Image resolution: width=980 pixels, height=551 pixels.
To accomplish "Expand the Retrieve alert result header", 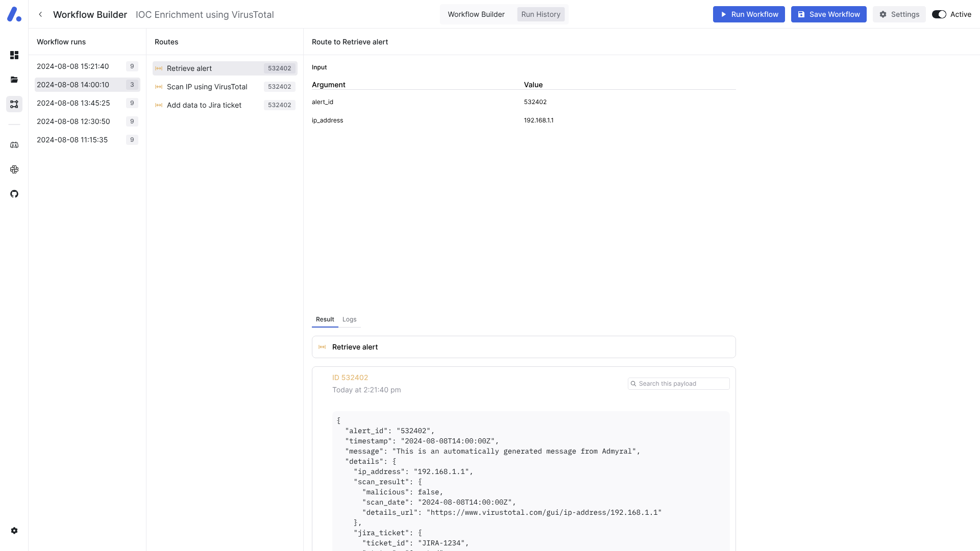I will coord(523,347).
